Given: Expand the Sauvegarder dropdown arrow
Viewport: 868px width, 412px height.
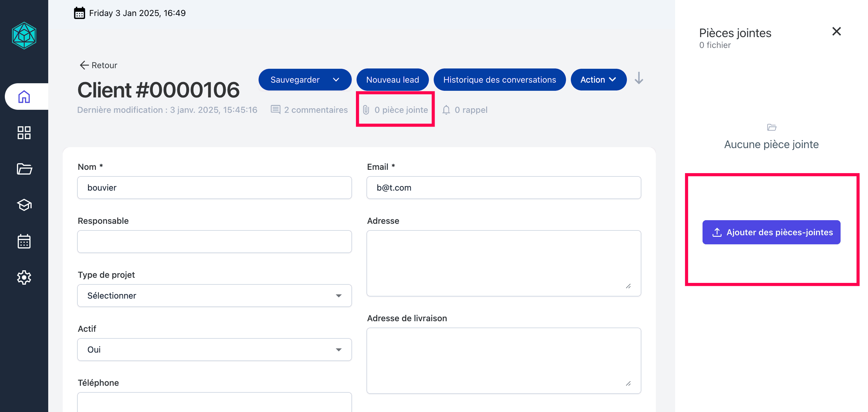Looking at the screenshot, I should [x=336, y=80].
